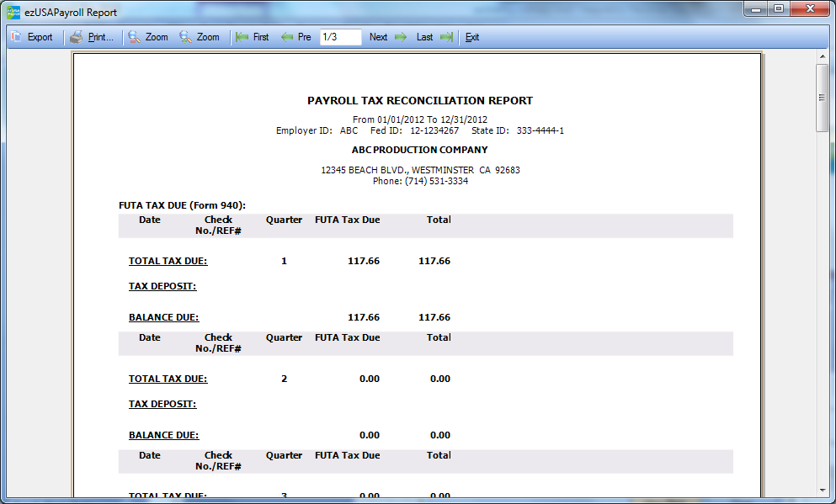This screenshot has width=836, height=504.
Task: Click the vertical scrollbar thumb
Action: point(823,97)
